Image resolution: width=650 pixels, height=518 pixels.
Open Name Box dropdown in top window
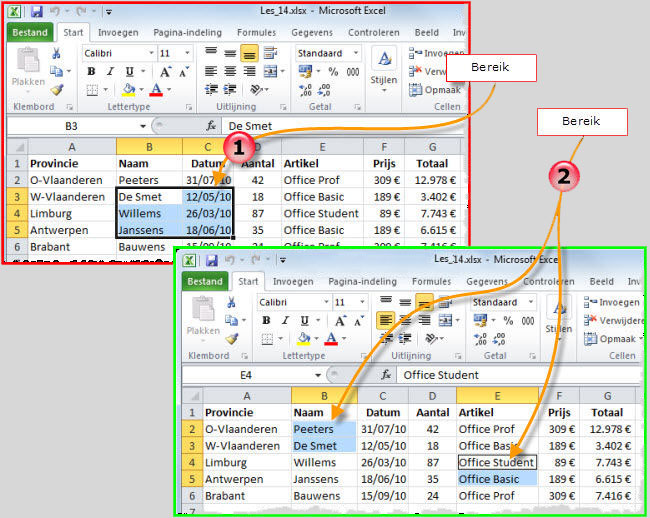(143, 126)
